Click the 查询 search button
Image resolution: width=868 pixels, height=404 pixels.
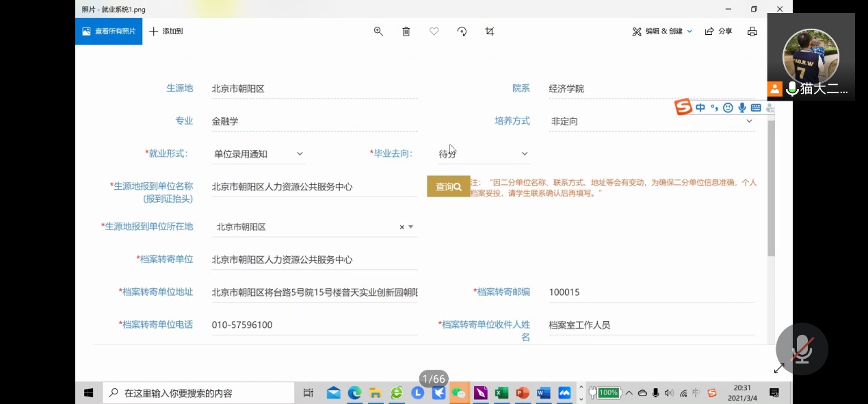(448, 186)
